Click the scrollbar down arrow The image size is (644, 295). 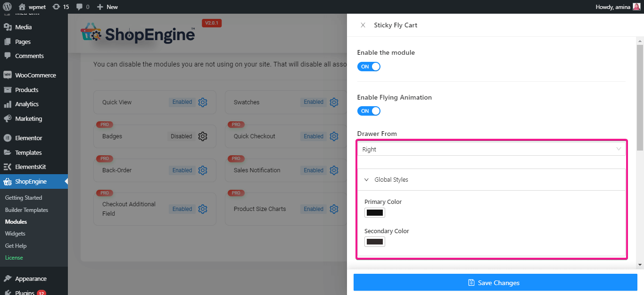pyautogui.click(x=640, y=265)
